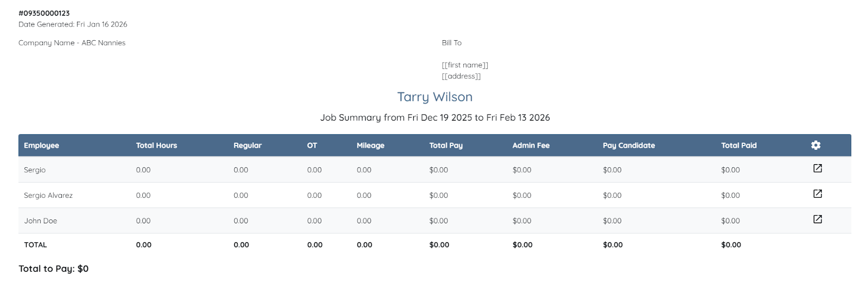Open Sergio Alvarez's details external link icon
The image size is (868, 282).
coord(818,194)
